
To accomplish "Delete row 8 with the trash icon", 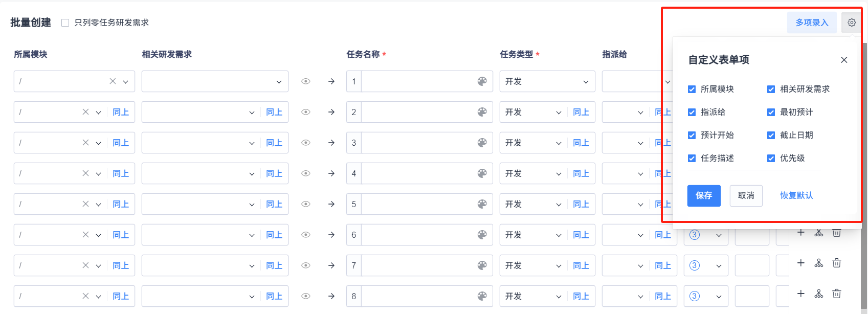I will 837,294.
